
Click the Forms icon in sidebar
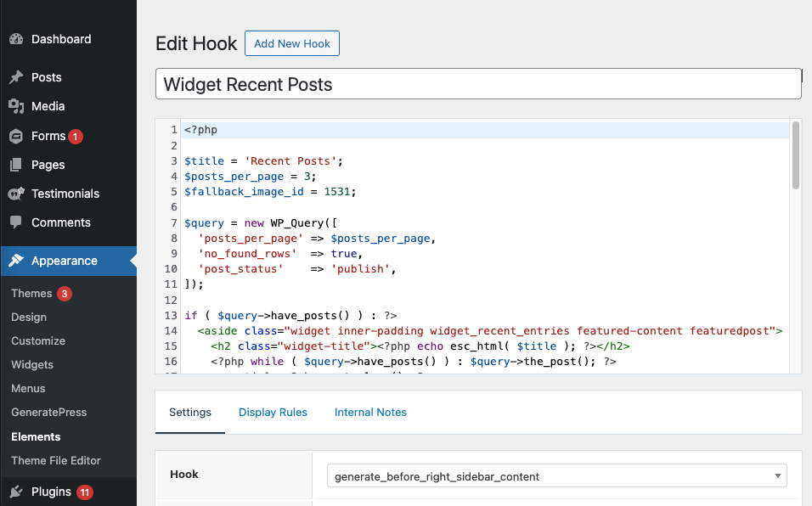click(x=16, y=136)
